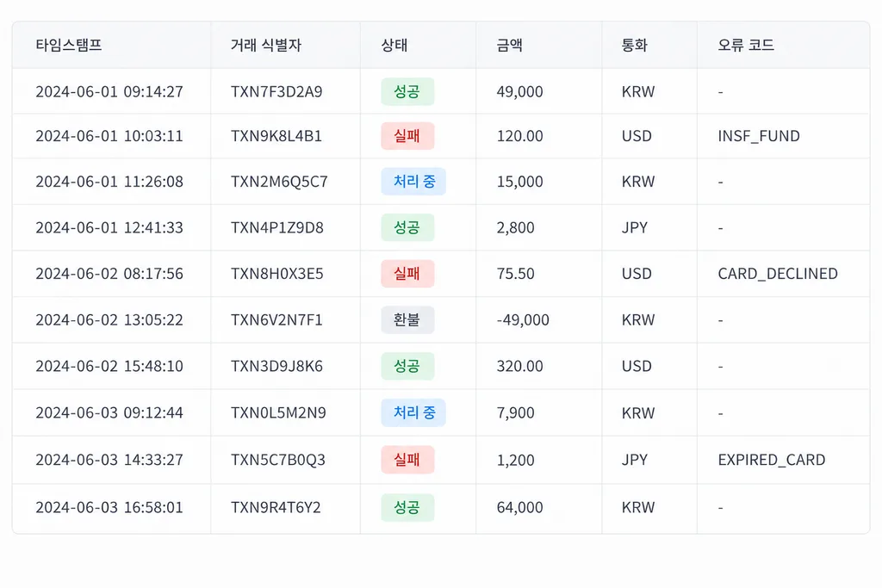Select transaction ID TXN8H0X3E5
The height and width of the screenshot is (588, 882).
[x=276, y=274]
